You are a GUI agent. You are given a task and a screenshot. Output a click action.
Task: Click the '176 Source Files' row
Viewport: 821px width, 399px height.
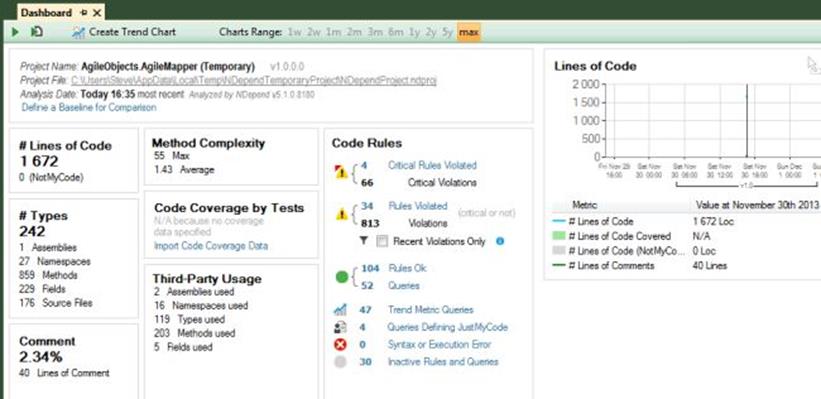tap(56, 303)
